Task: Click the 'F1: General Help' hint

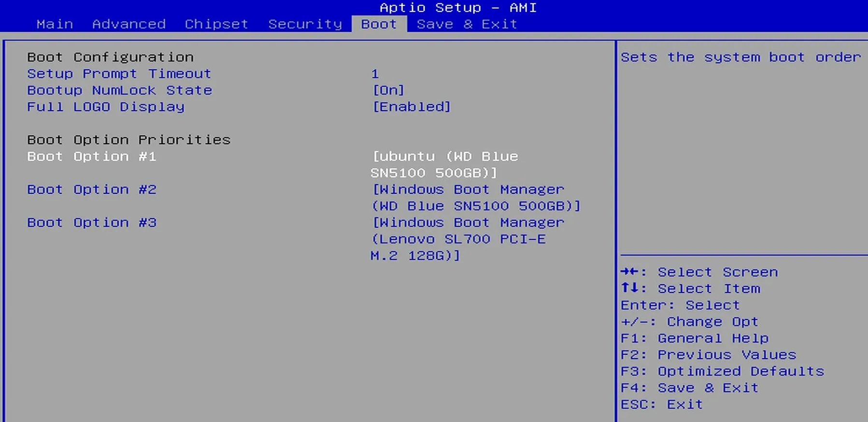Action: 695,338
